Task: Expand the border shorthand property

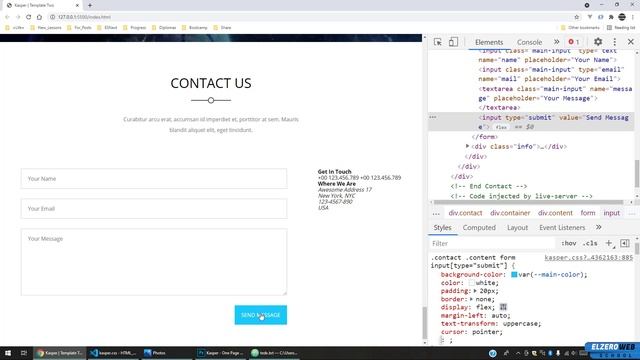Action: pos(471,299)
